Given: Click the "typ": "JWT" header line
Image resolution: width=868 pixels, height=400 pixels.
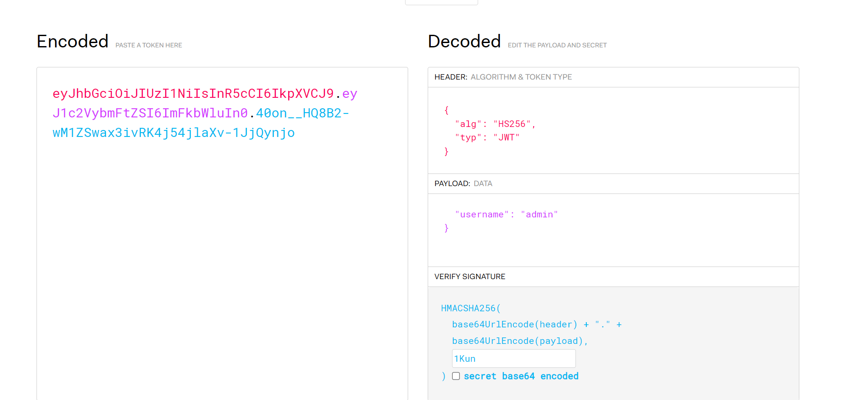Looking at the screenshot, I should [487, 137].
